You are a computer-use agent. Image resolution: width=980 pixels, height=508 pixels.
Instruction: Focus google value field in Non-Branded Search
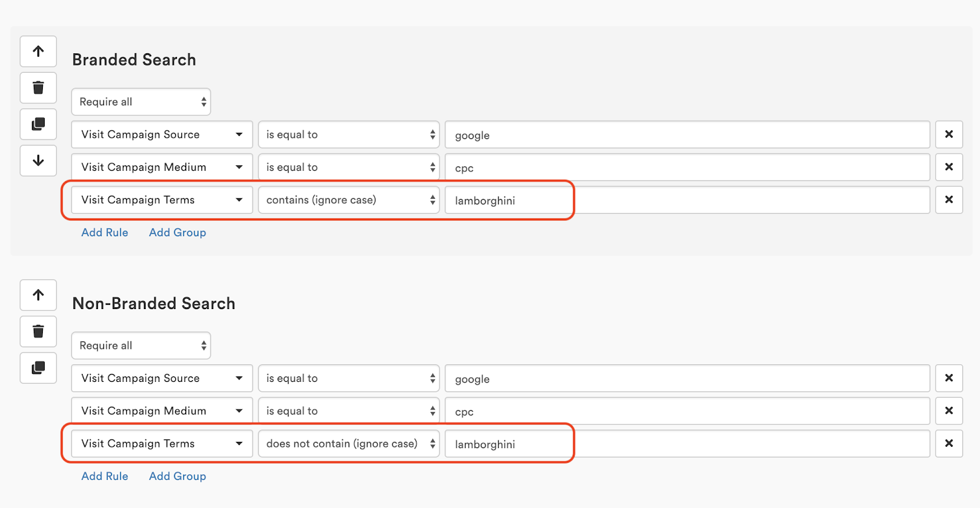point(687,378)
